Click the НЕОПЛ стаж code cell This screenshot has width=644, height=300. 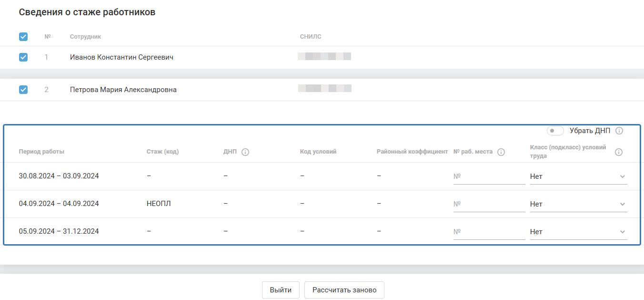[x=159, y=204]
